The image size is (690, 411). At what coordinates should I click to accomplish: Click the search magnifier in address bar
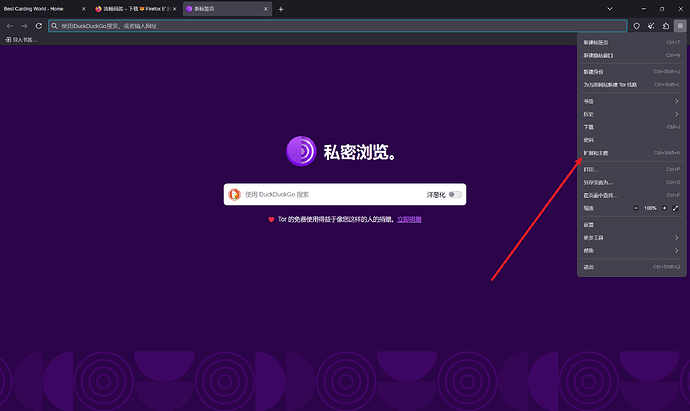click(54, 26)
